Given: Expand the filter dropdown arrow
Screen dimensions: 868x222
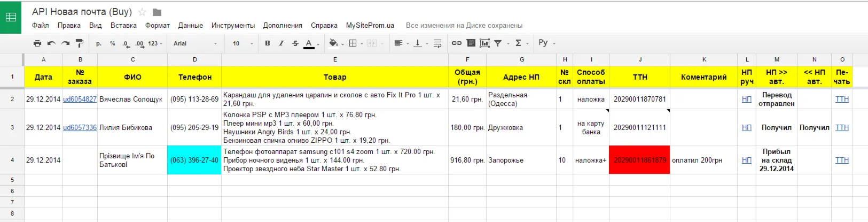Looking at the screenshot, I should [x=508, y=44].
